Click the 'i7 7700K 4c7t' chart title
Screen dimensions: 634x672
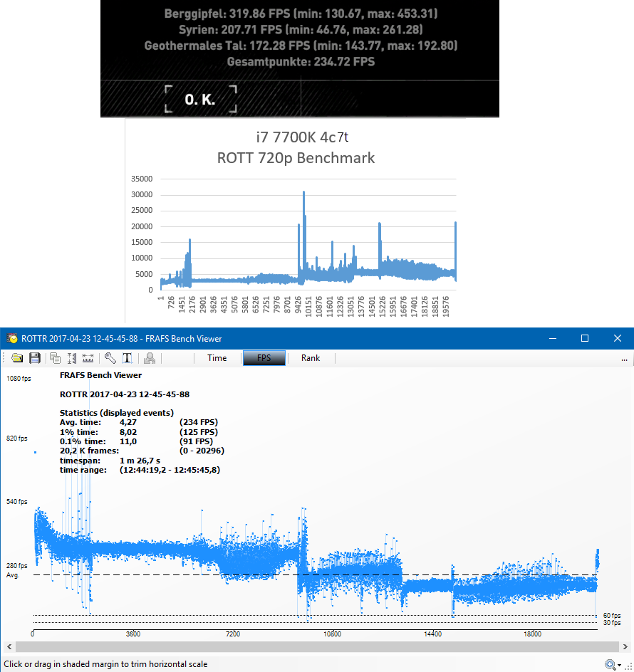tap(302, 137)
